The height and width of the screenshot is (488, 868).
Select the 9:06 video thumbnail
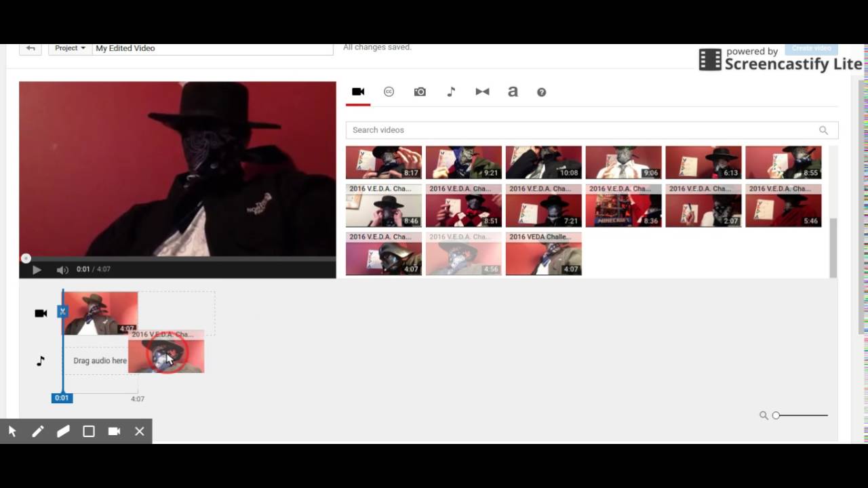point(624,163)
